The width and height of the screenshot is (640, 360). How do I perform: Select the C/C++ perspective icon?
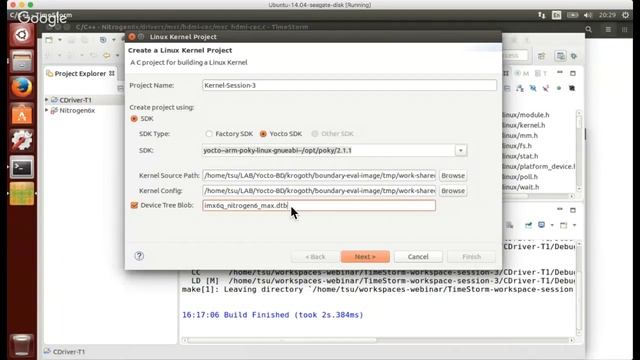click(560, 56)
